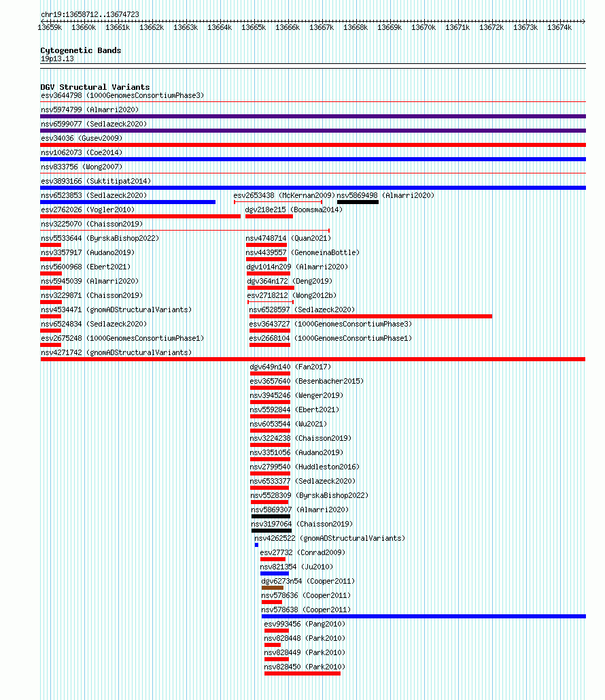Click the 13665k ruler position label
Screen dimensions: 605x700
click(254, 28)
